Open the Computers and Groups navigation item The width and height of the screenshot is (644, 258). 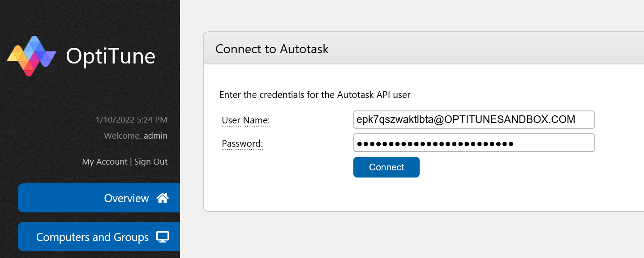coord(99,237)
